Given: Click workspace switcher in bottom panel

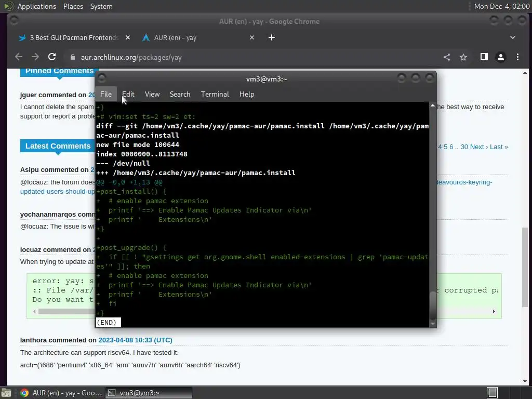Looking at the screenshot, I should click(x=492, y=393).
